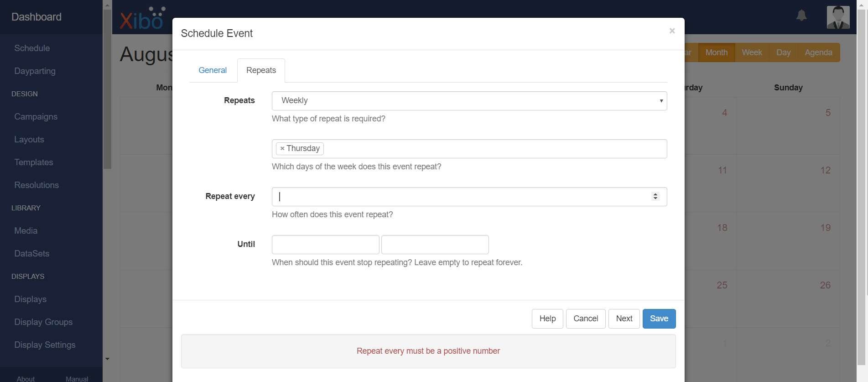Open the Repeats type dropdown
This screenshot has width=868, height=382.
pos(469,101)
